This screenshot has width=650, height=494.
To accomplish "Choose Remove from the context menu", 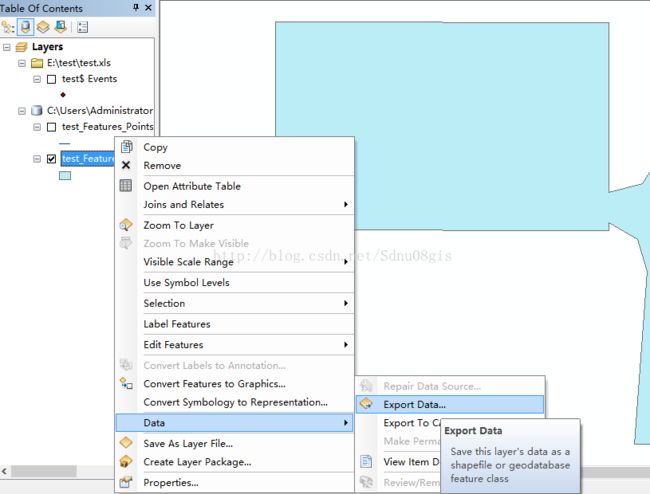I will pyautogui.click(x=235, y=165).
